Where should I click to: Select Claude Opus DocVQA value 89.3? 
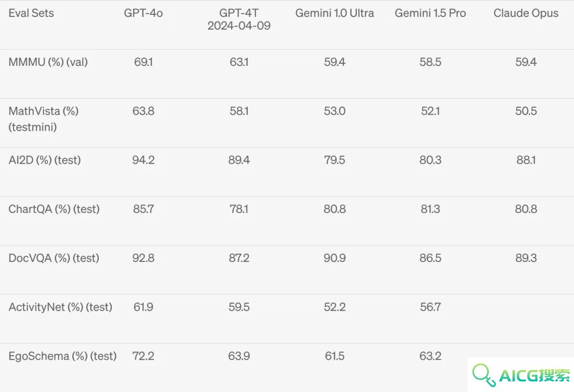point(526,258)
